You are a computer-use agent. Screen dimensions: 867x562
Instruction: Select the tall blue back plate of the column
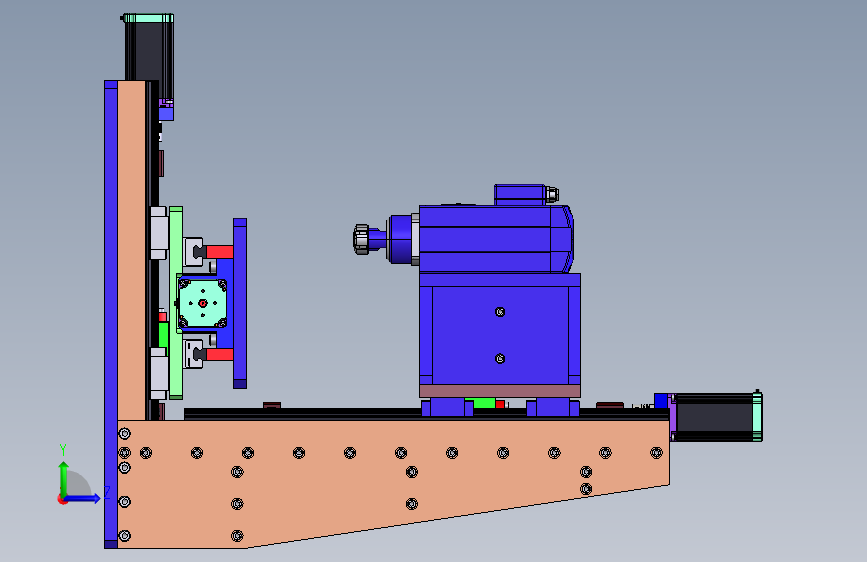coord(111,314)
